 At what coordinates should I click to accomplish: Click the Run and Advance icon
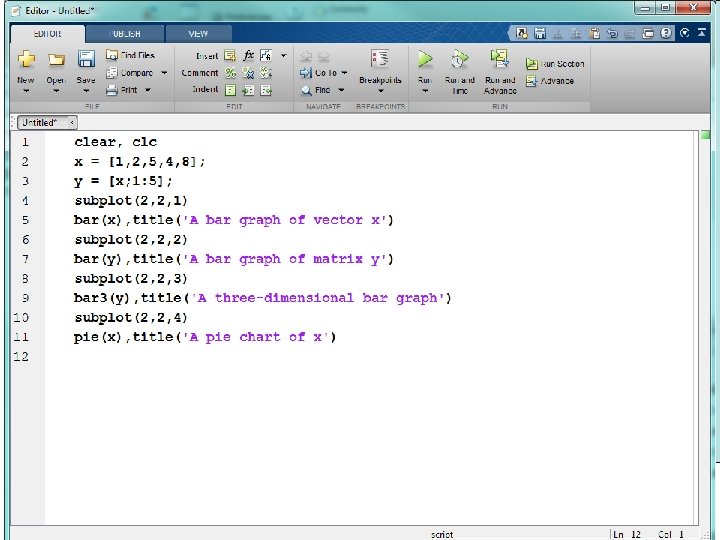coord(500,59)
